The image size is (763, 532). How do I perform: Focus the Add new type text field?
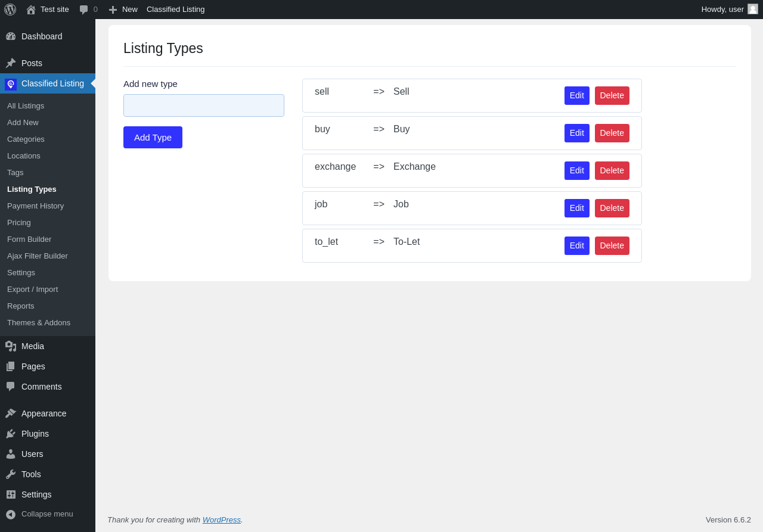tap(204, 105)
